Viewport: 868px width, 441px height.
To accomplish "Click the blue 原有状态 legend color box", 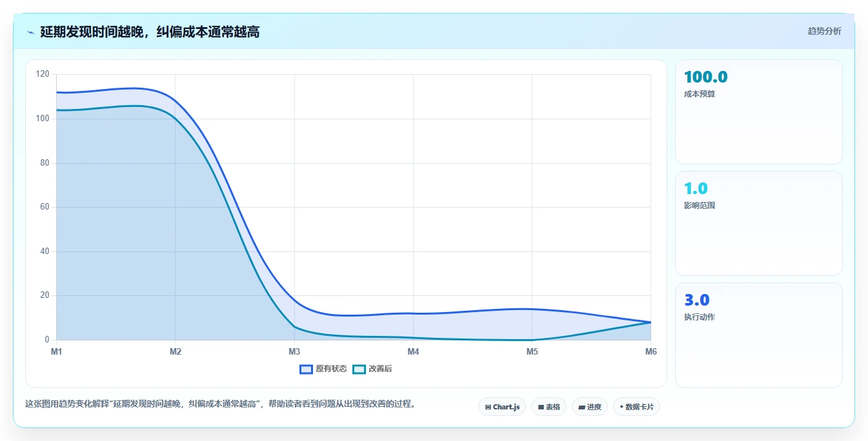I will (x=306, y=369).
